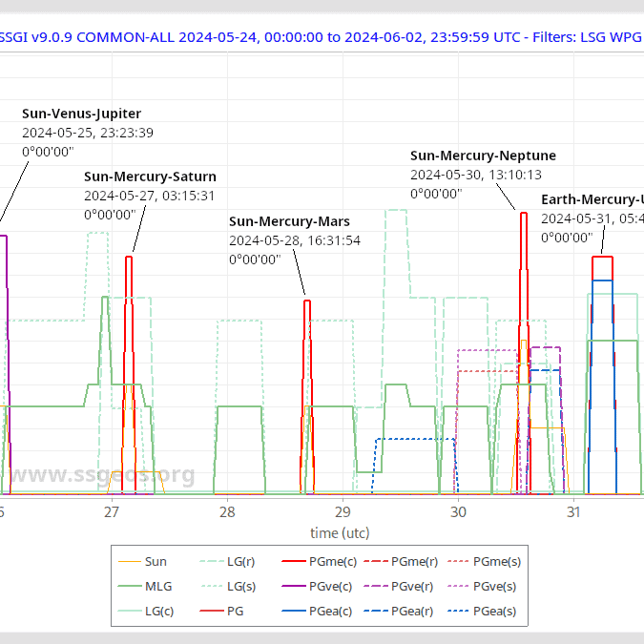The width and height of the screenshot is (644, 644).
Task: Click the x-axis tick label 30
Action: pyautogui.click(x=458, y=511)
